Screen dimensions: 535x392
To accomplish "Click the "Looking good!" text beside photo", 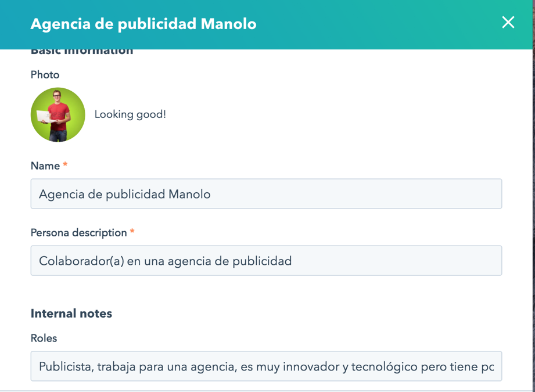I will (x=130, y=114).
